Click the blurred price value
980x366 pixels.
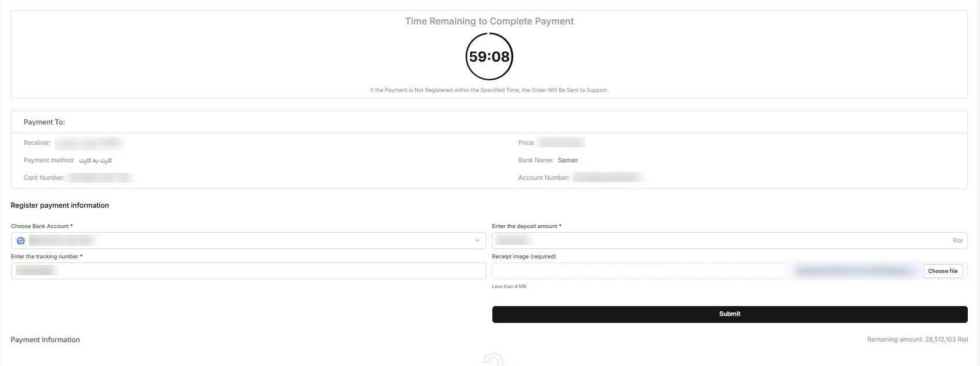coord(561,143)
